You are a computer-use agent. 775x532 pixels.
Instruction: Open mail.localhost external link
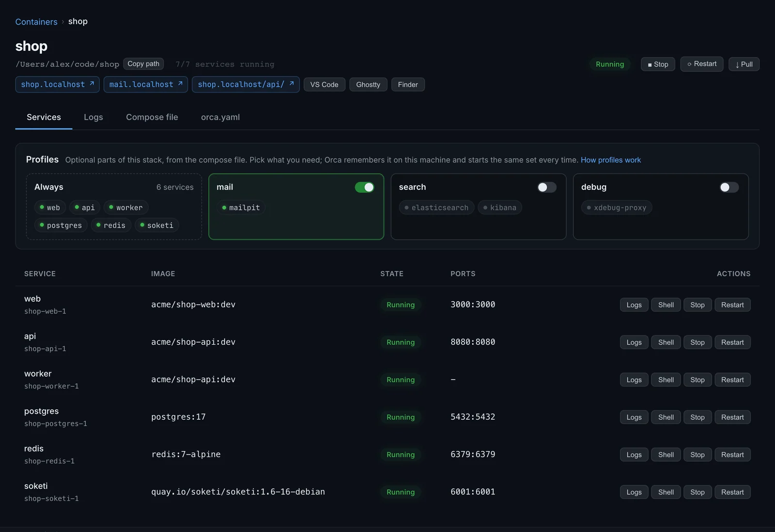point(146,84)
